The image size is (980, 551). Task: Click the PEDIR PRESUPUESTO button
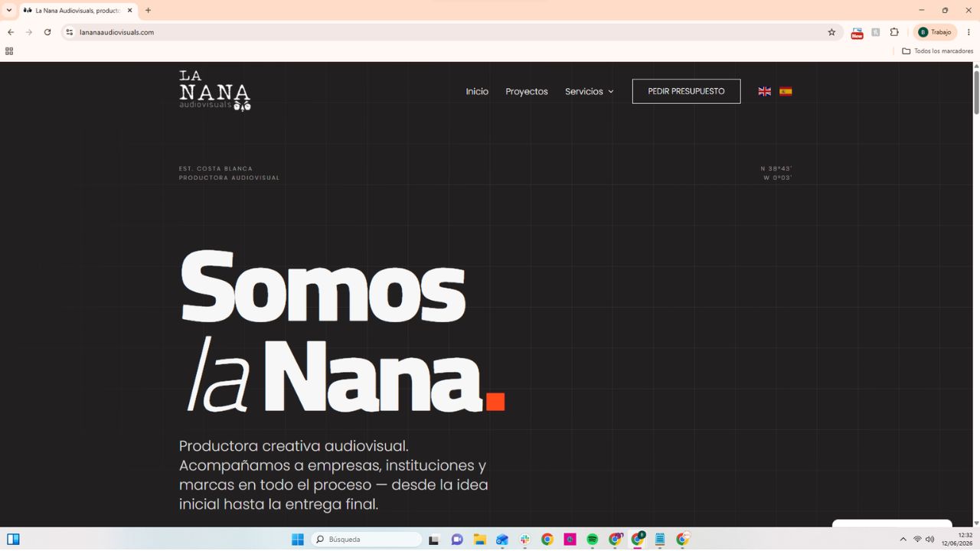pyautogui.click(x=686, y=91)
